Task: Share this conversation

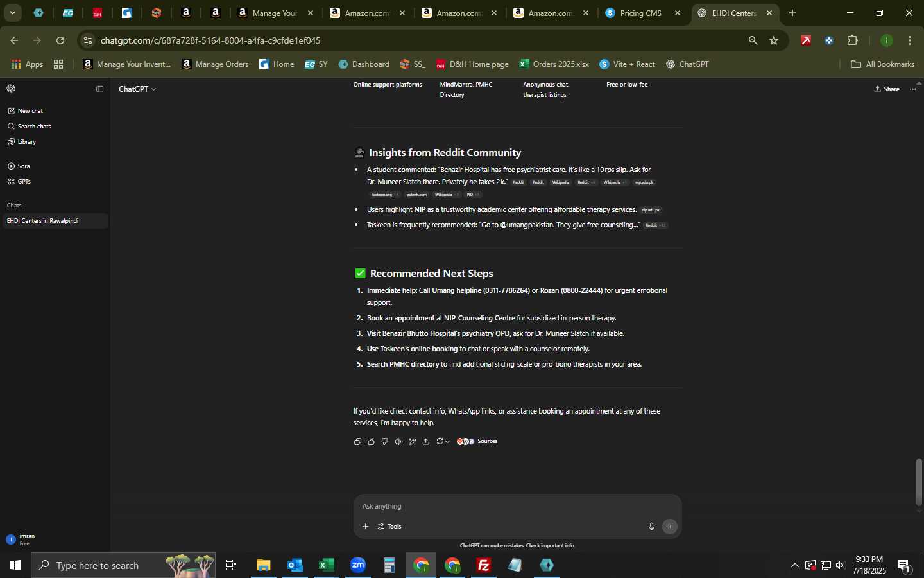Action: pos(887,89)
